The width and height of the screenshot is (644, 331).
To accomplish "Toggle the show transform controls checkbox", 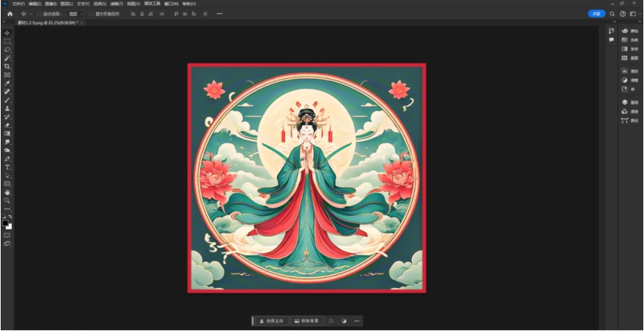I will pyautogui.click(x=91, y=14).
